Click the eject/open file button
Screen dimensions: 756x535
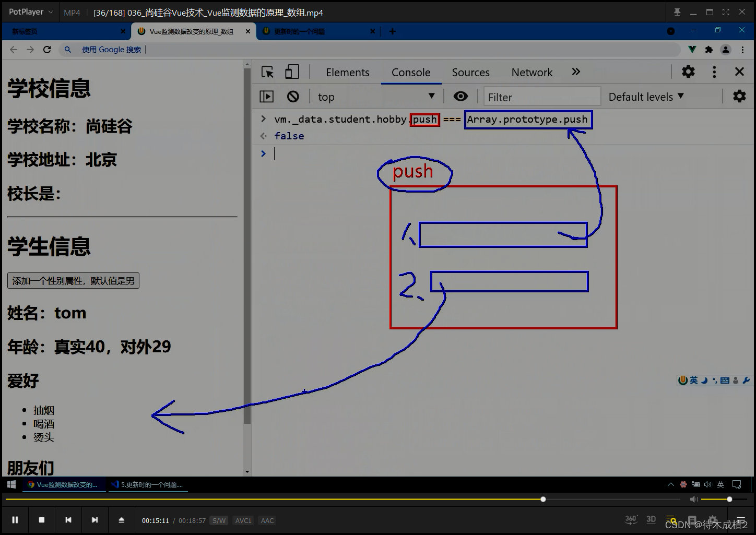(x=121, y=520)
